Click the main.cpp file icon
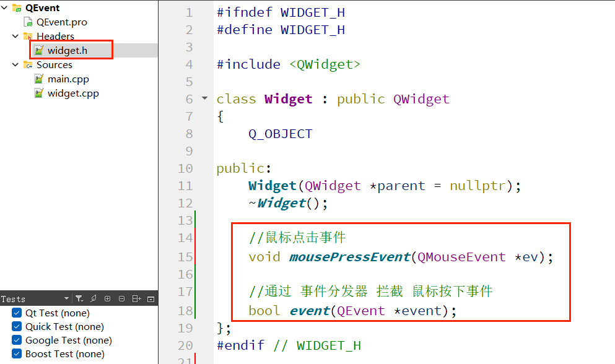The width and height of the screenshot is (615, 364). (x=39, y=79)
